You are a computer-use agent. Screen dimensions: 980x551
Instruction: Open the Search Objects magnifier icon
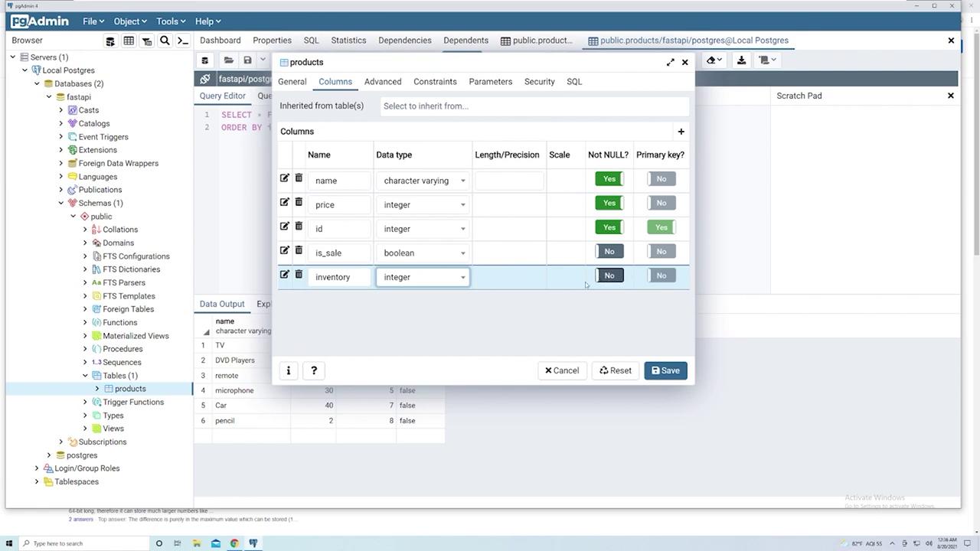(165, 41)
